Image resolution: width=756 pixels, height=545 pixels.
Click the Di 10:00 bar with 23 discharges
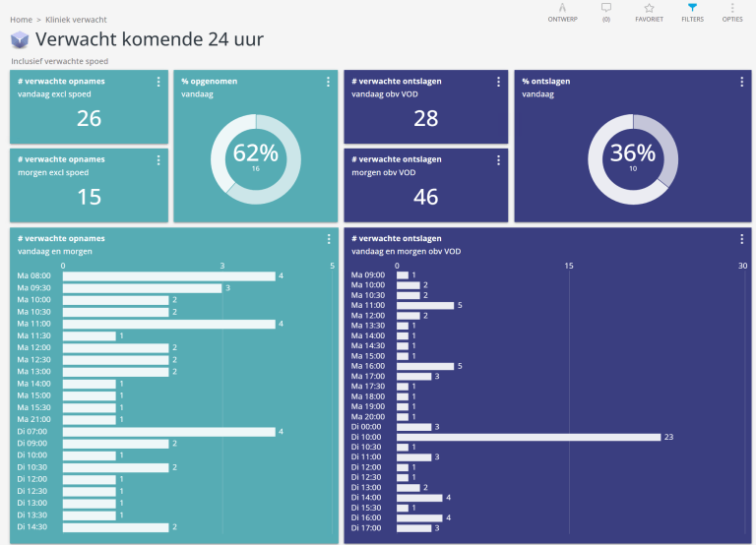pyautogui.click(x=528, y=437)
